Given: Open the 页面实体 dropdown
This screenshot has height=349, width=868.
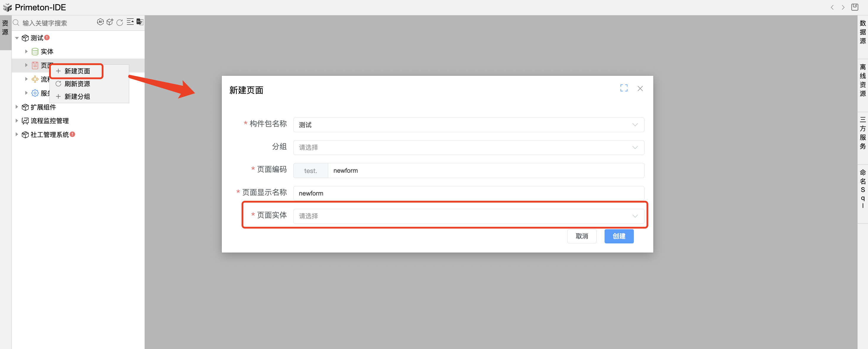Looking at the screenshot, I should (468, 216).
